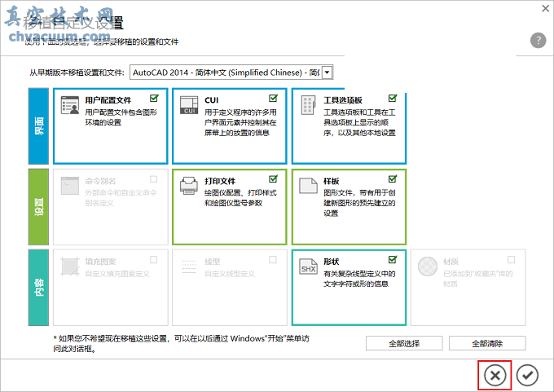Cancel migration with the circled X icon

pos(495,375)
